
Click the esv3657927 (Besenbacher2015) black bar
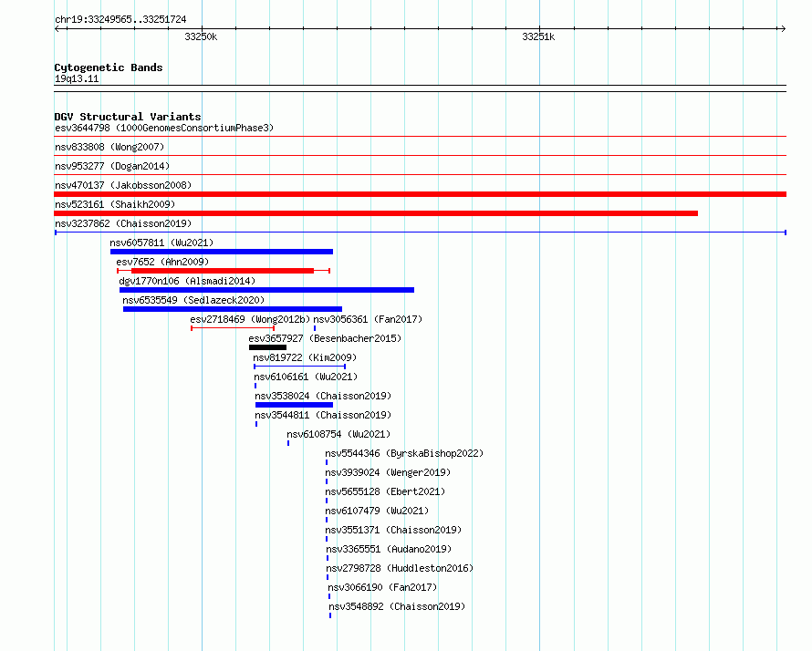click(267, 347)
